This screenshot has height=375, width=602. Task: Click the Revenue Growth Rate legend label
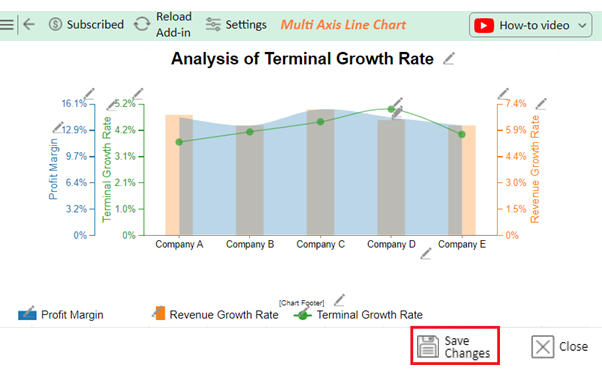click(224, 315)
